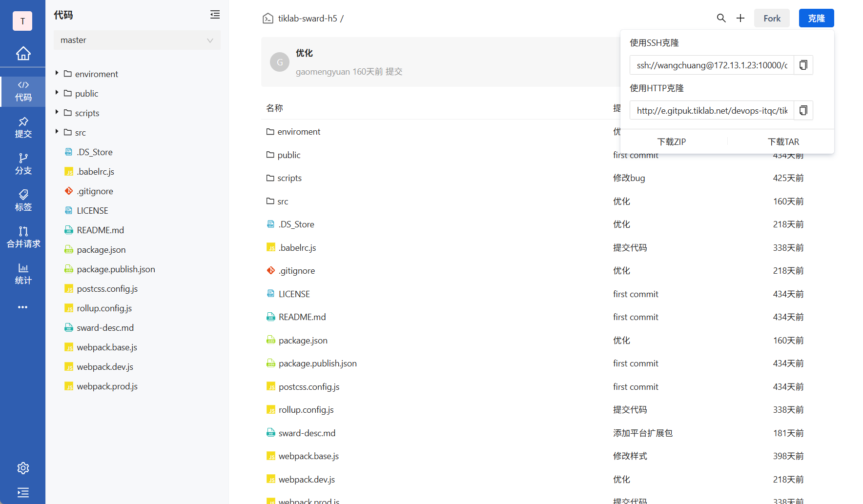Viewport: 863px width, 504px height.
Task: Open rollup.config.js in the file tree
Action: tap(104, 308)
